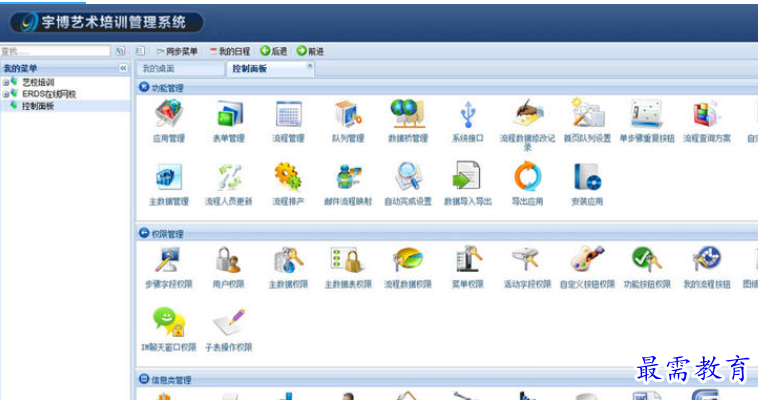Open 队列管理 queue management
Image resolution: width=758 pixels, height=400 pixels.
(x=348, y=114)
